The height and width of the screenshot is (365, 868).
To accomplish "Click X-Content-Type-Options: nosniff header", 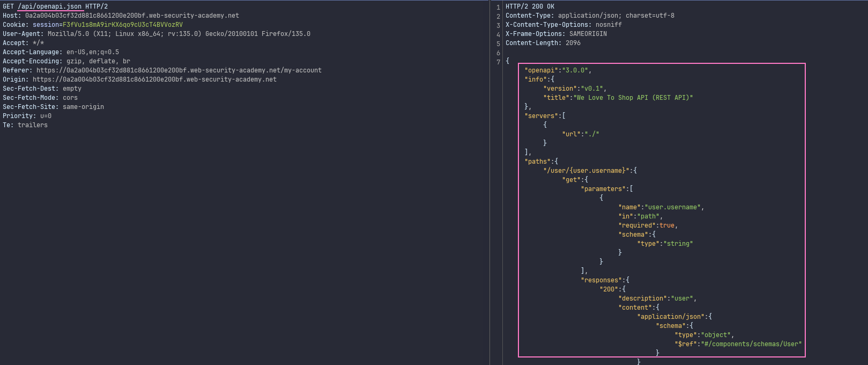I will point(563,25).
